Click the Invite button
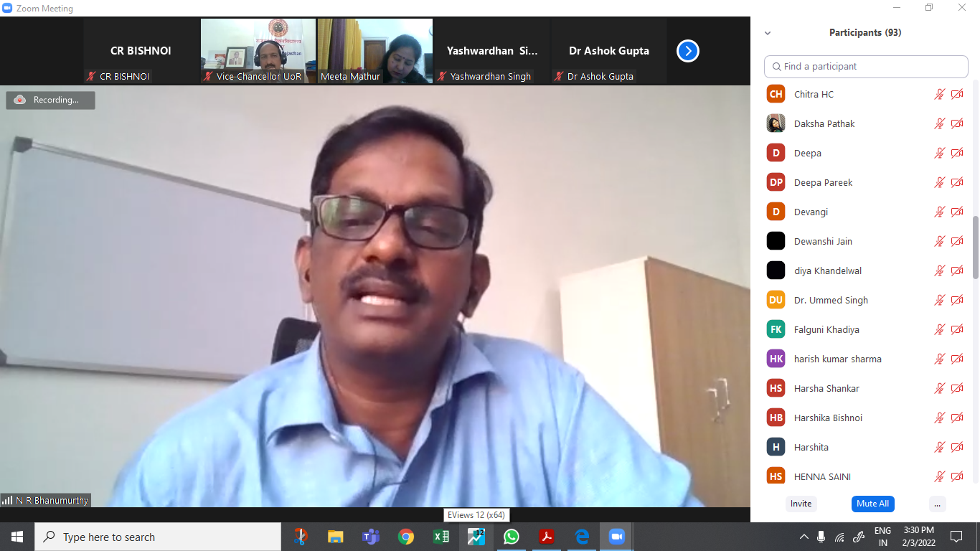Viewport: 980px width, 551px height. tap(801, 504)
